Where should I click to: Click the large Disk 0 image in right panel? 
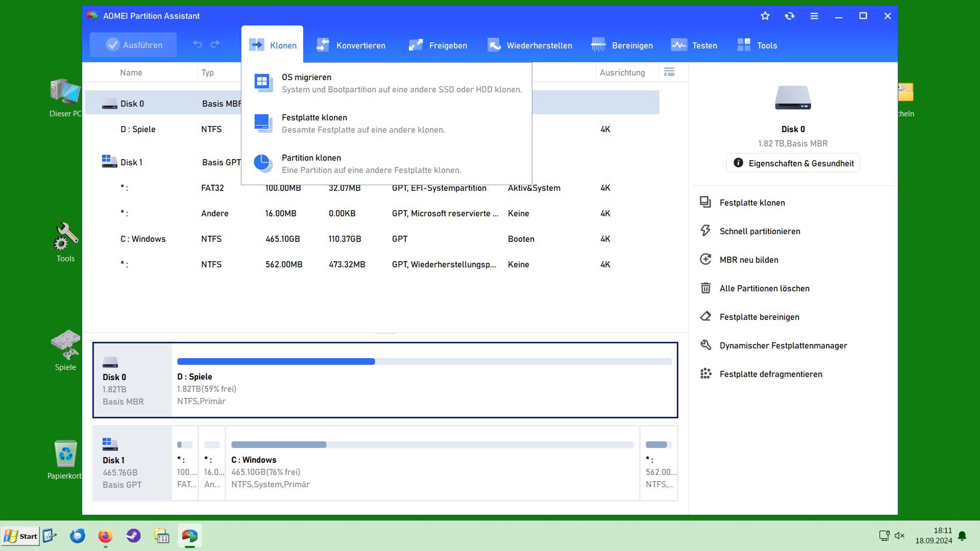pos(793,97)
